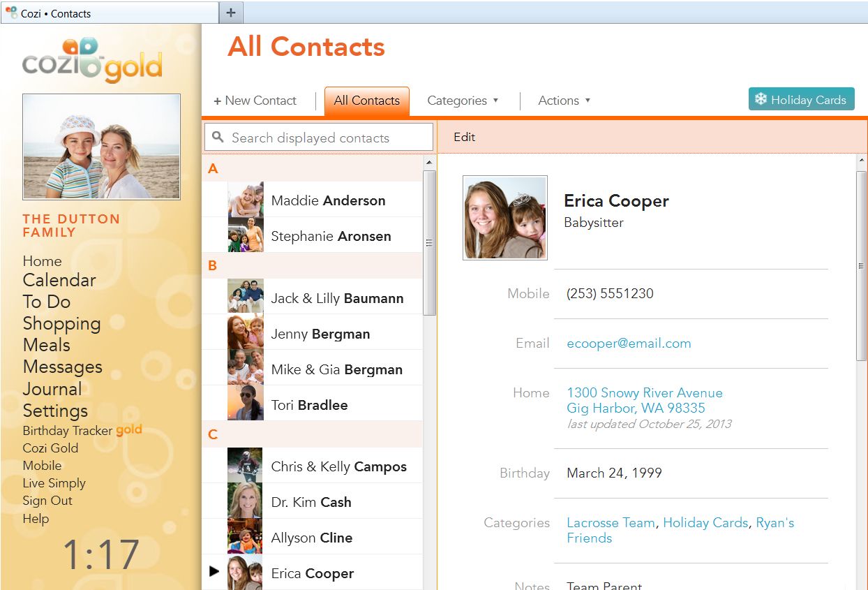This screenshot has width=868, height=590.
Task: Select the Cozi • Contacts browser tab
Action: click(110, 13)
